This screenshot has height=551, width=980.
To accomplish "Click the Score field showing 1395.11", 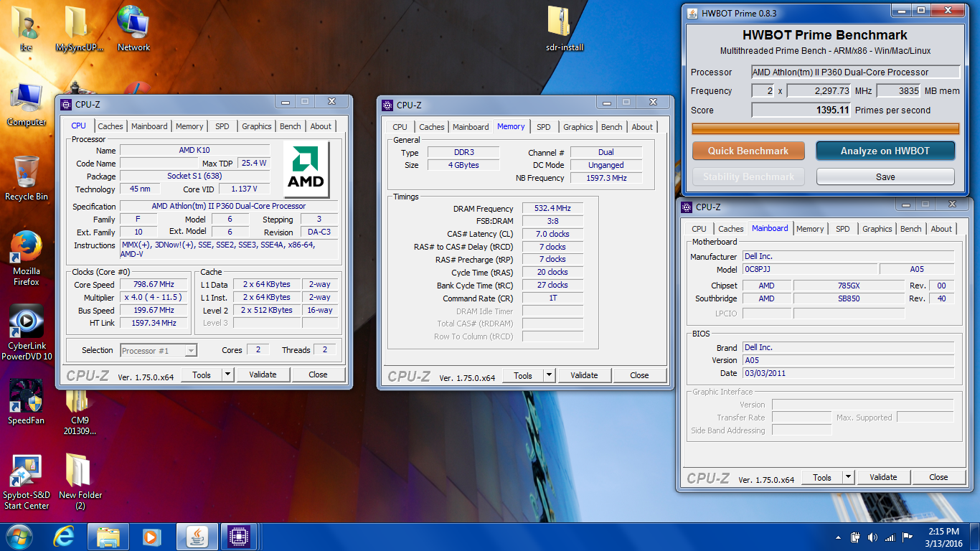I will tap(801, 110).
